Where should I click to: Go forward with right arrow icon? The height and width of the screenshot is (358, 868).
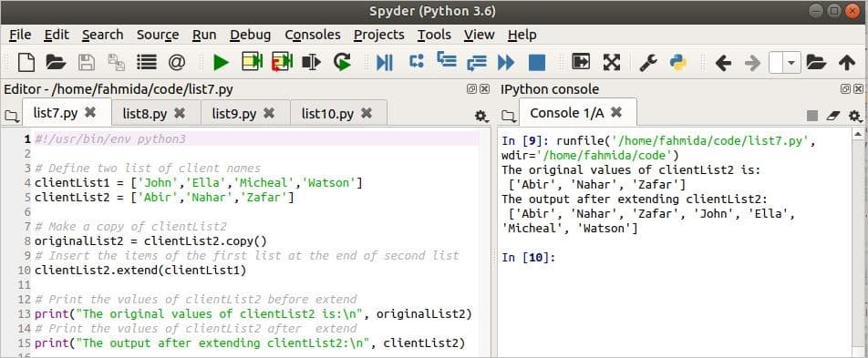click(753, 63)
